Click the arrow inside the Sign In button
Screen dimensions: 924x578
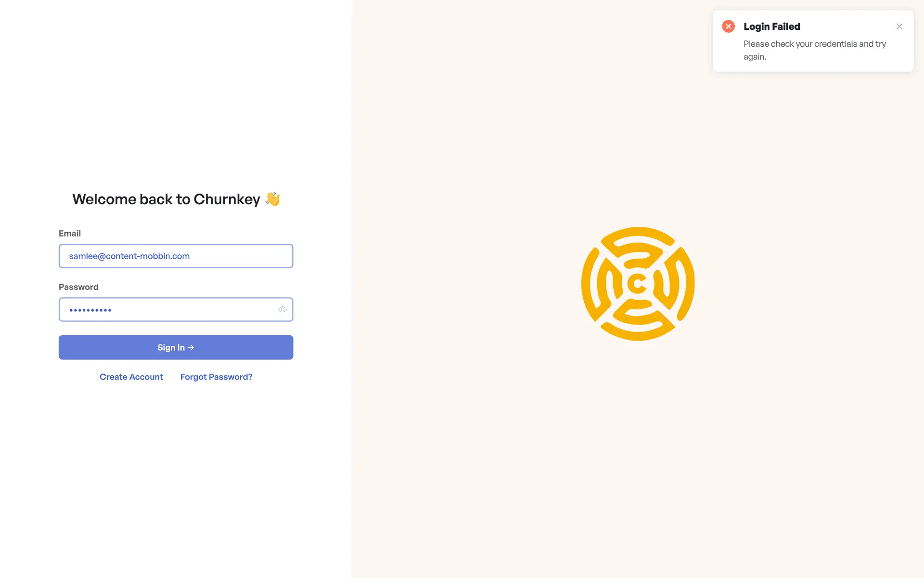coord(191,347)
